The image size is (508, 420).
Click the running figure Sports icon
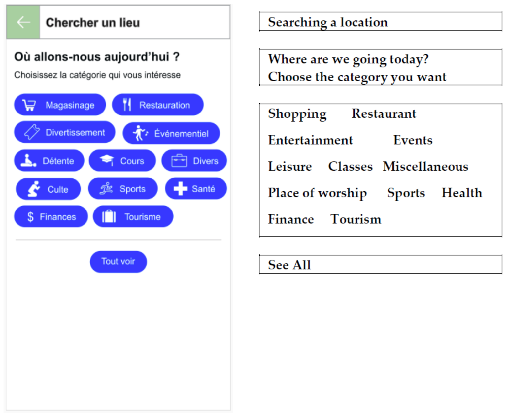click(106, 189)
